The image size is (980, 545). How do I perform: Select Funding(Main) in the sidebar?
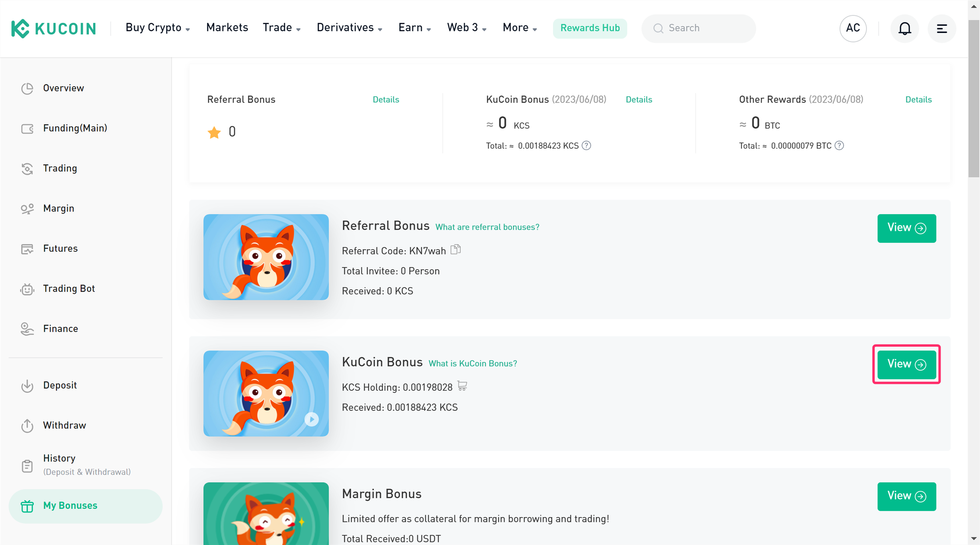coord(85,128)
